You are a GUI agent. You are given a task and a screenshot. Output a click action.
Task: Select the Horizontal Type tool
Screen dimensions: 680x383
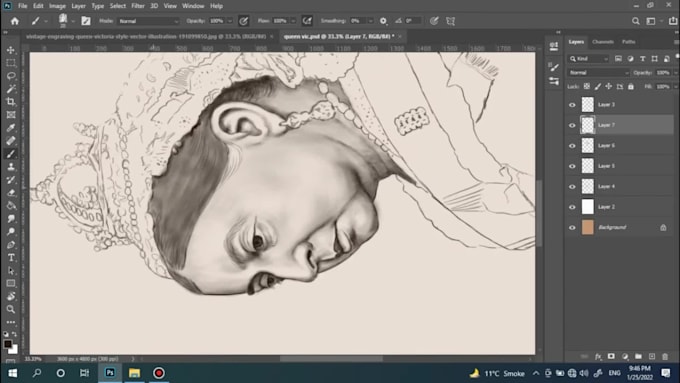point(11,258)
